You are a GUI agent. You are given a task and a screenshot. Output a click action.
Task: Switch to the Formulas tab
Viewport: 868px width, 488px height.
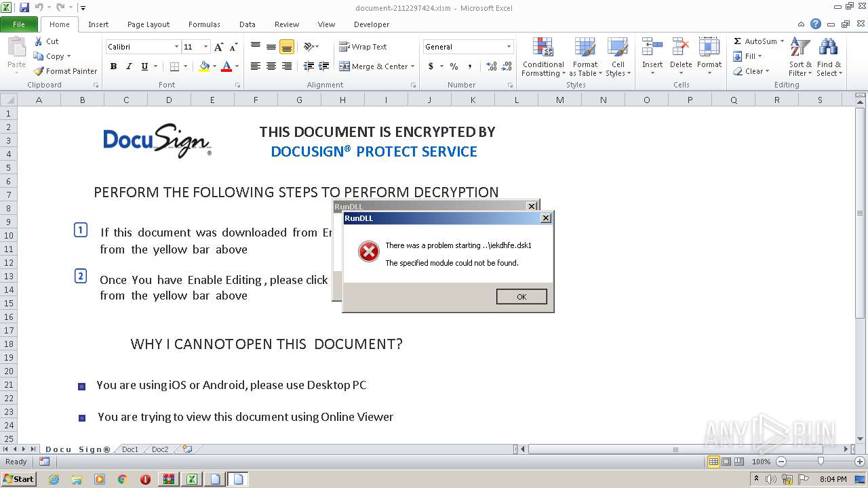(204, 24)
